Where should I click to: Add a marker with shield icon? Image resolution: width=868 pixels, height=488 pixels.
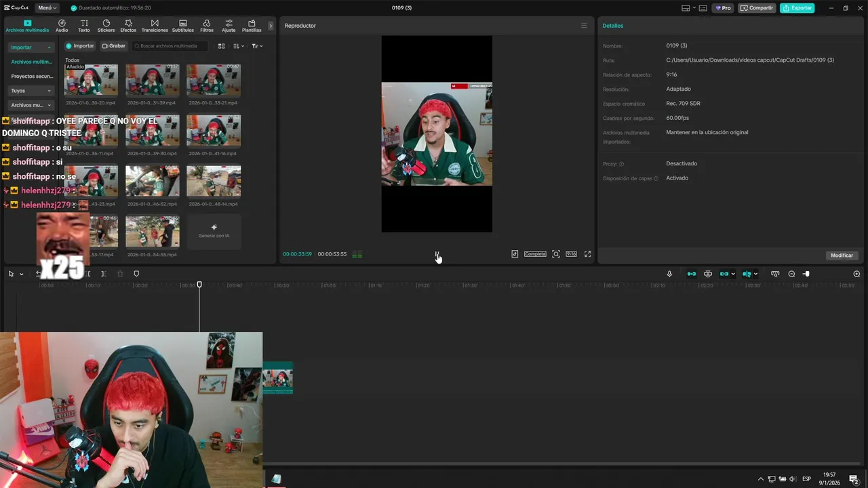click(x=136, y=274)
